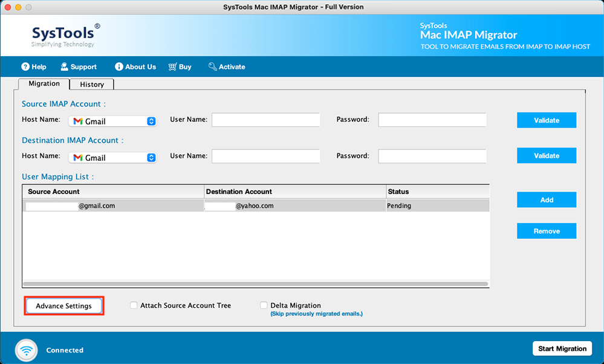Enable the Delta Migration checkbox
Viewport: 604px width, 364px height.
pyautogui.click(x=264, y=305)
